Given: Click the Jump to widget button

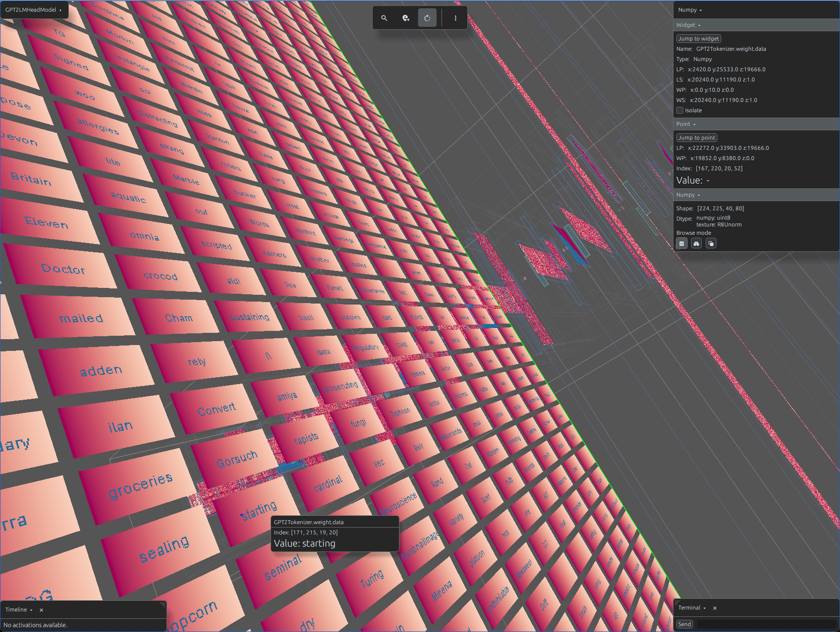Looking at the screenshot, I should coord(699,39).
